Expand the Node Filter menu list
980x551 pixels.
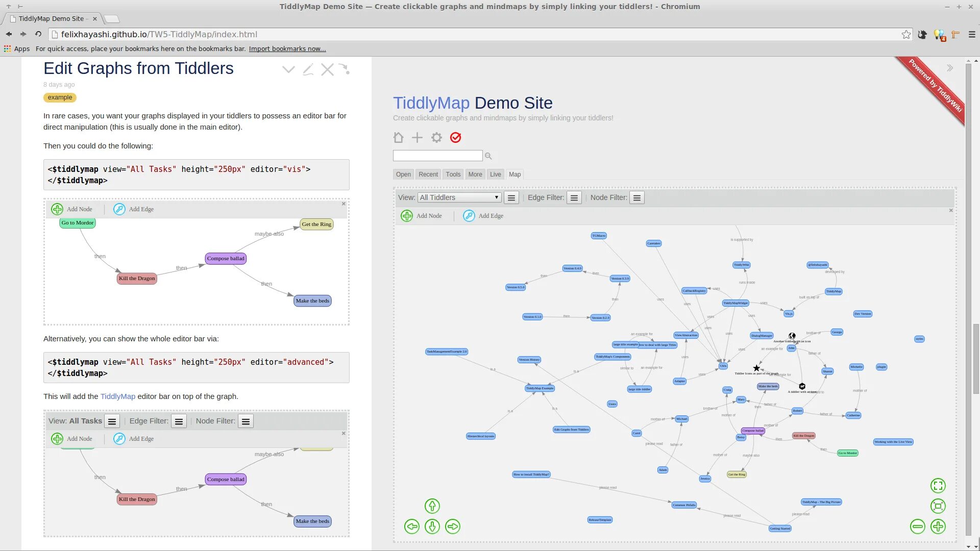click(x=636, y=197)
